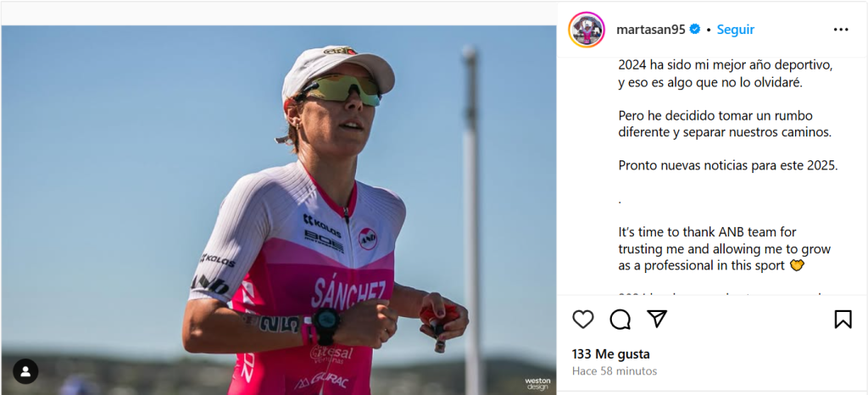Click the 'Pronto nuevas noticias' caption line

pyautogui.click(x=727, y=165)
